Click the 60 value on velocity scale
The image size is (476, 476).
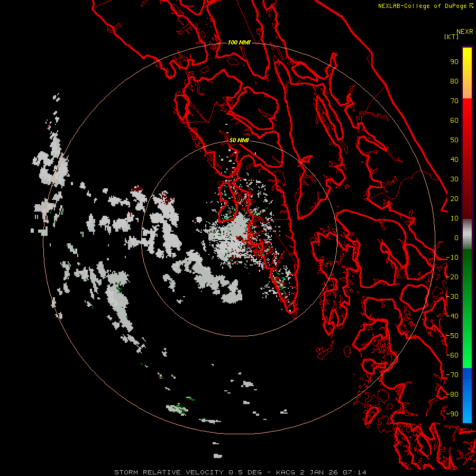click(454, 120)
